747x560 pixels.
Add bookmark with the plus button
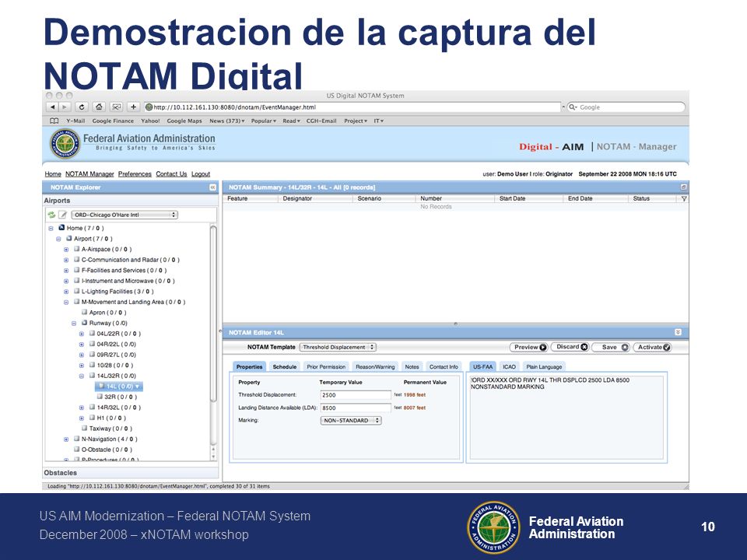tap(134, 107)
